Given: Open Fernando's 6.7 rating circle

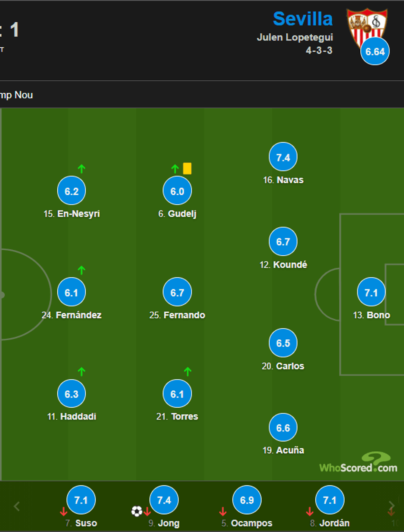Looking at the screenshot, I should (x=177, y=292).
